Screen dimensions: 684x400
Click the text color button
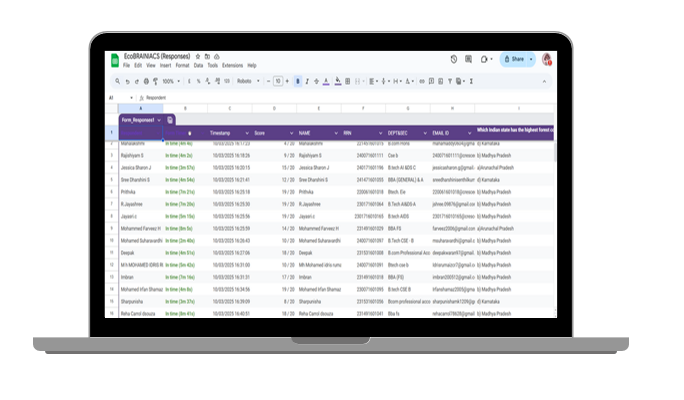tap(327, 81)
